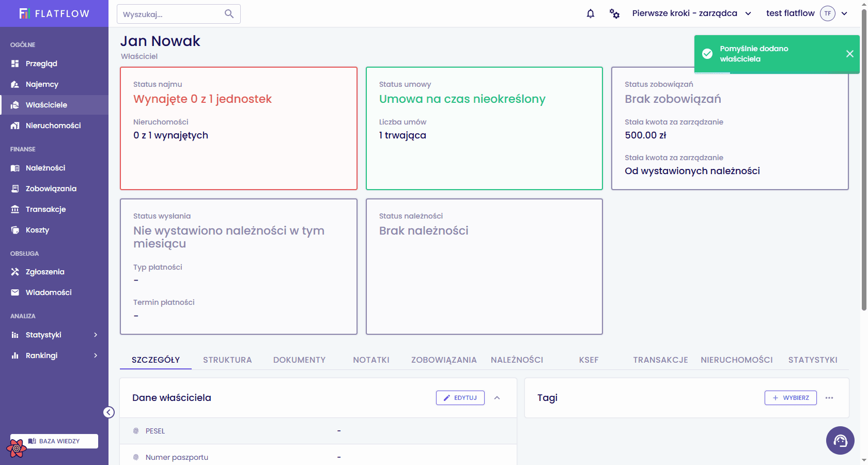Expand the Rankingi submenu arrow

point(96,355)
